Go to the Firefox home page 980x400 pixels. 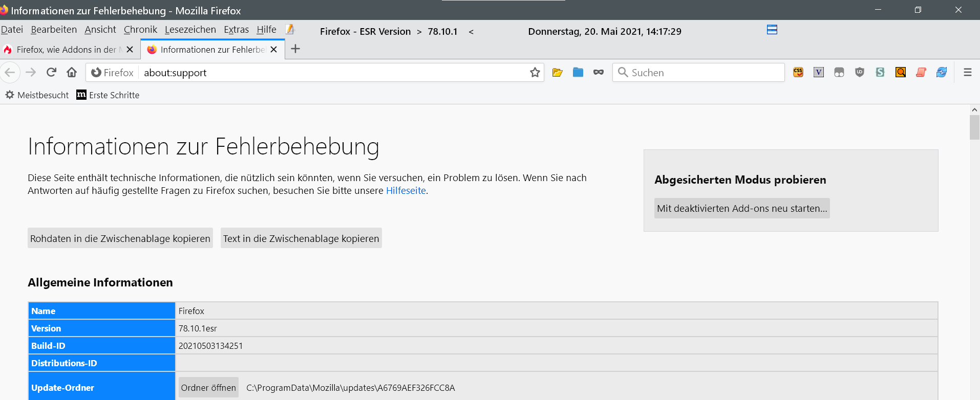pyautogui.click(x=72, y=73)
